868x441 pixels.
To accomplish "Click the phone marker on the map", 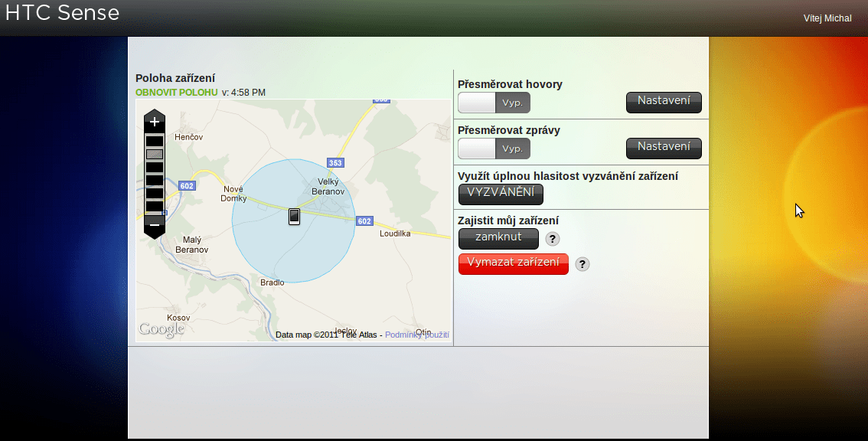I will pos(295,217).
